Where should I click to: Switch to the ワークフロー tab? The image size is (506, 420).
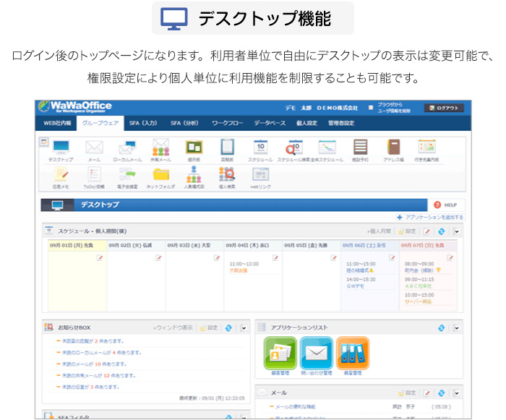pos(227,124)
